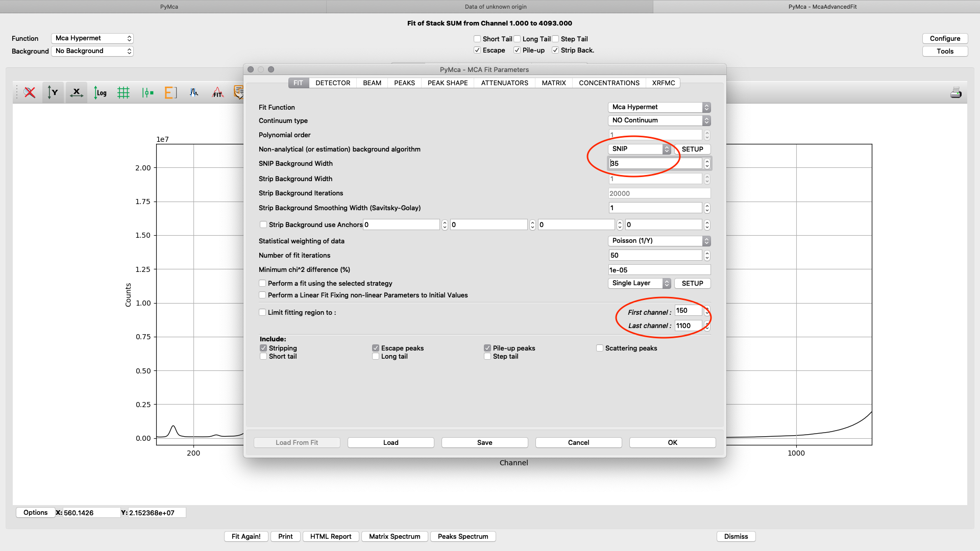Click SNIP Background Width input field
The width and height of the screenshot is (980, 551).
point(656,163)
